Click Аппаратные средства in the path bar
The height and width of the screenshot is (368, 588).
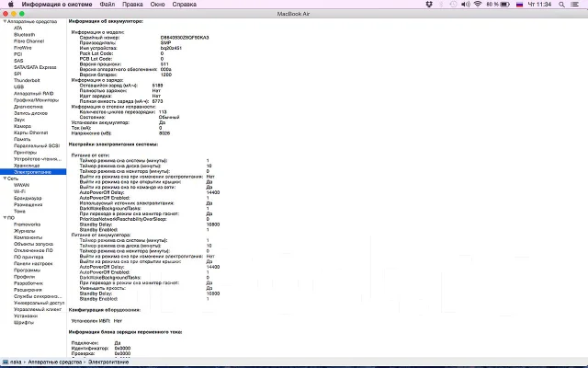tap(55, 362)
